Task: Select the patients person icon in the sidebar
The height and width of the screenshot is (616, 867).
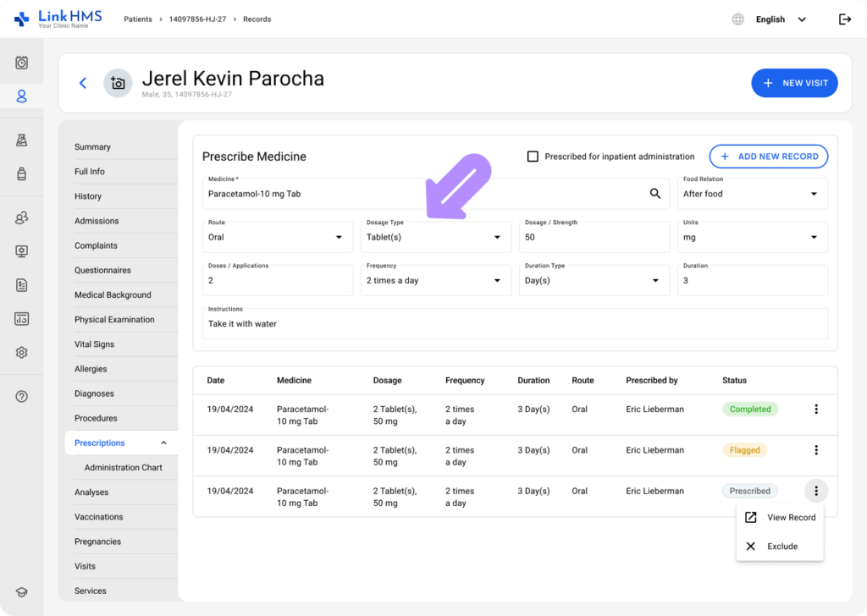Action: point(21,96)
